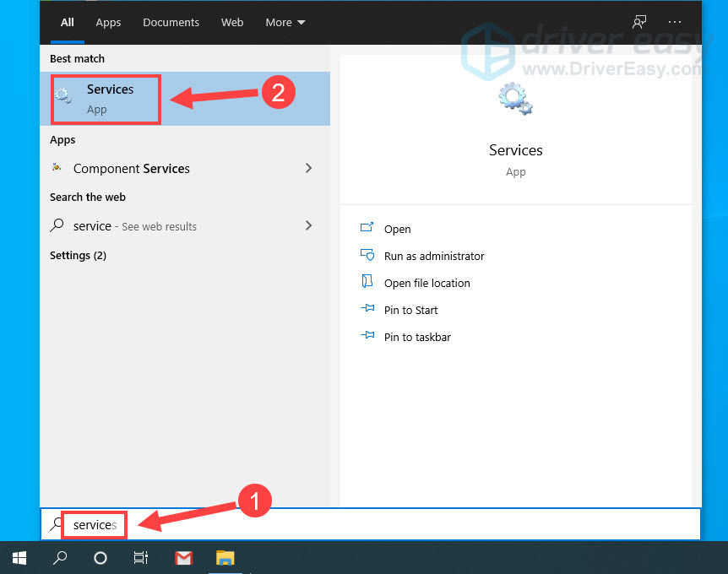Click the search box containing services
728x574 pixels.
click(338, 524)
